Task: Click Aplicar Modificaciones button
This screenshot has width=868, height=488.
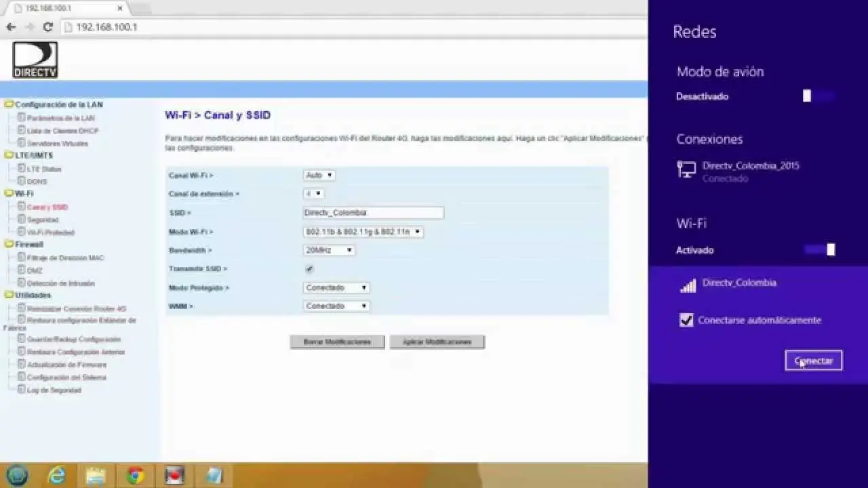Action: pyautogui.click(x=437, y=342)
